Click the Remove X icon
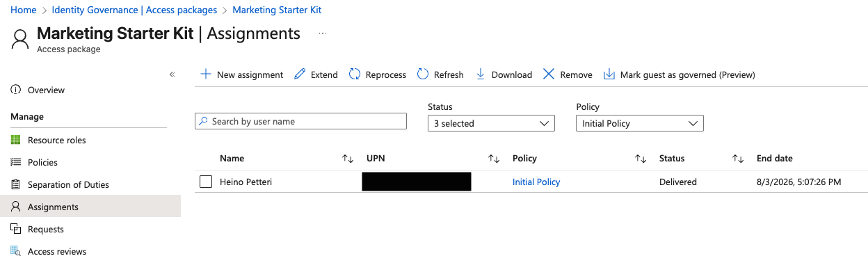 549,74
